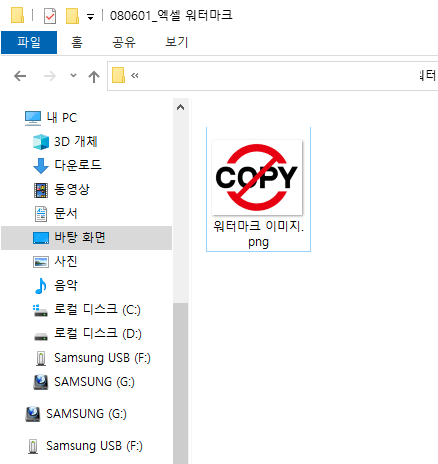This screenshot has width=438, height=464.
Task: Open 음악 folder in sidebar
Action: (66, 286)
